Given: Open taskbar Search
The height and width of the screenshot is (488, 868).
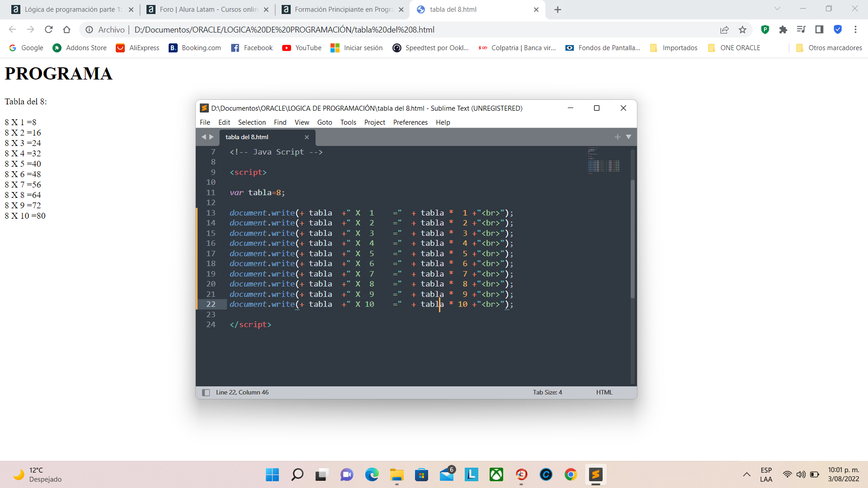Looking at the screenshot, I should point(297,474).
